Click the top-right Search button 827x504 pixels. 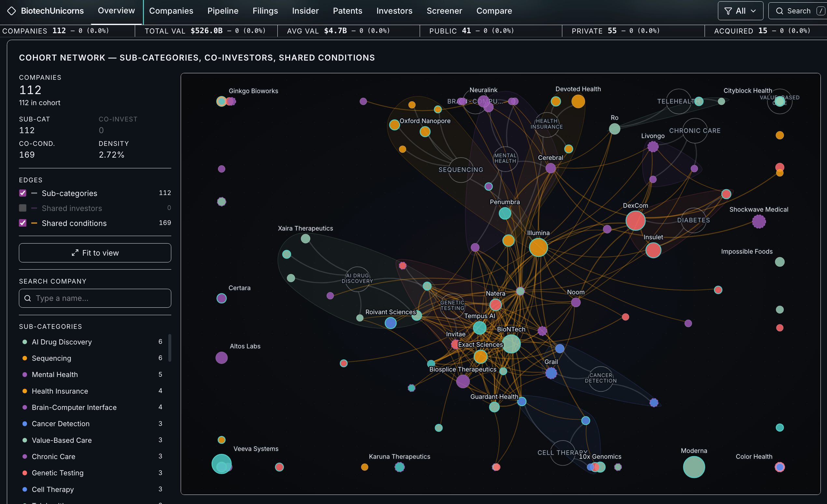pos(797,11)
